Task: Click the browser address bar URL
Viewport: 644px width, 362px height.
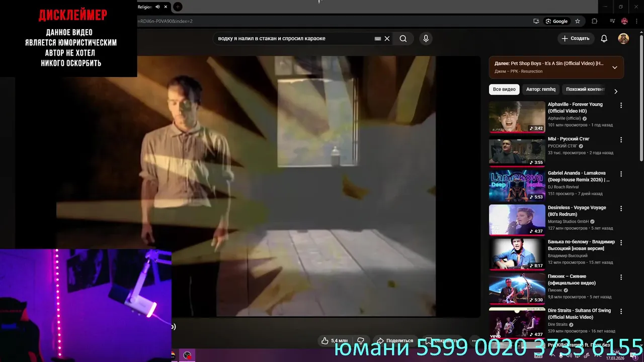Action: 165,21
